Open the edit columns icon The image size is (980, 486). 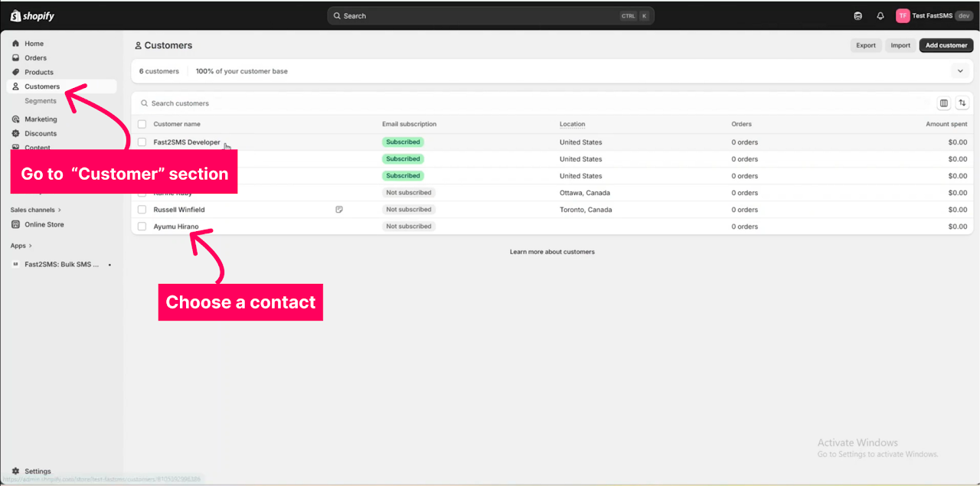pos(943,103)
